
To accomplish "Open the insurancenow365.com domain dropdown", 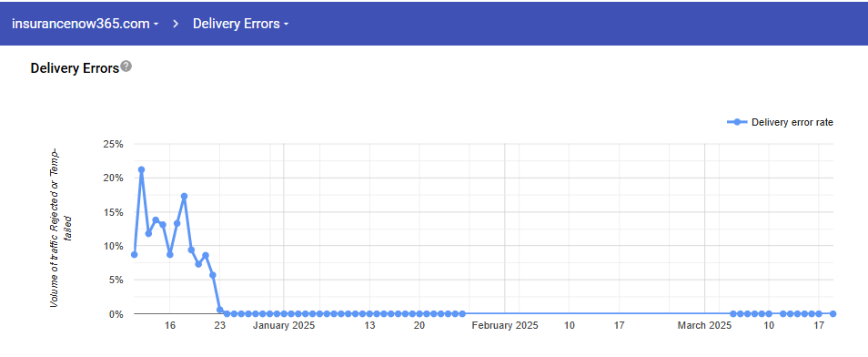I will click(85, 24).
